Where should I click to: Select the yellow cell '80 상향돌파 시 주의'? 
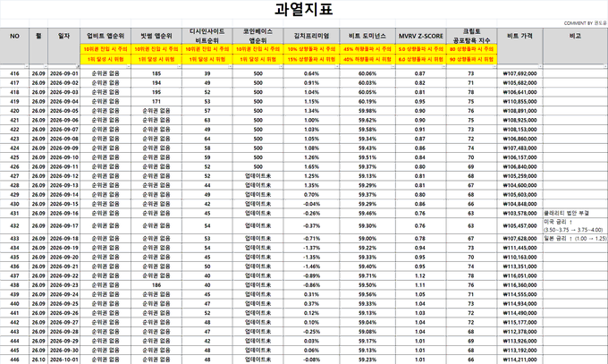click(471, 49)
